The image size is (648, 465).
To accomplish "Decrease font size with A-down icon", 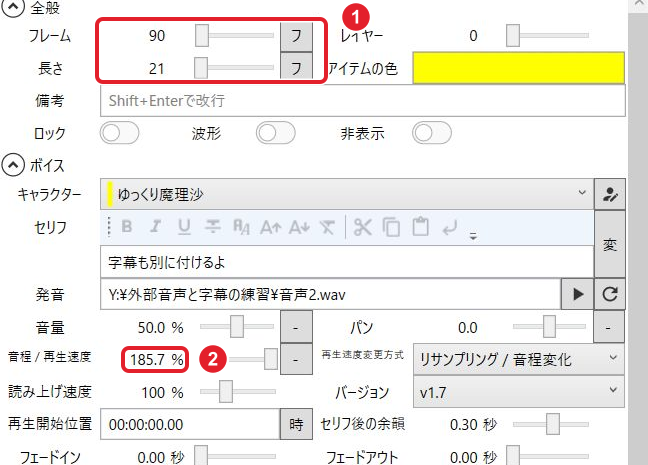I will [299, 227].
